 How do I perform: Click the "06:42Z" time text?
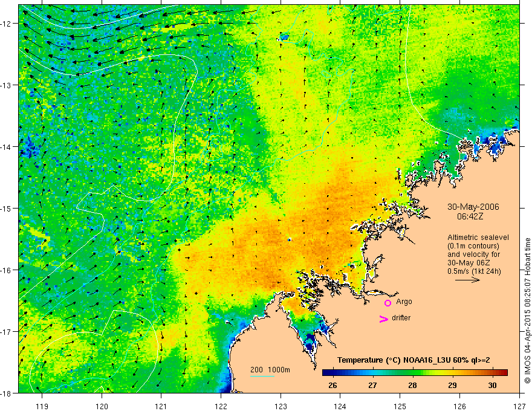[470, 216]
